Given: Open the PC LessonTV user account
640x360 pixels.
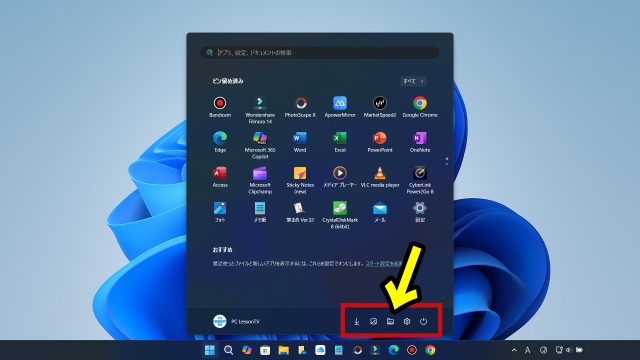Looking at the screenshot, I should pos(236,321).
